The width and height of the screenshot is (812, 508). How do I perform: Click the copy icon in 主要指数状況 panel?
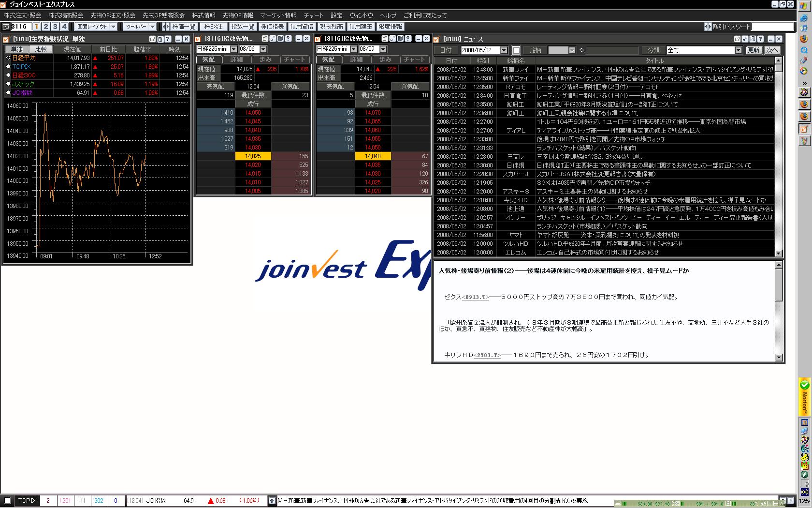(x=160, y=39)
